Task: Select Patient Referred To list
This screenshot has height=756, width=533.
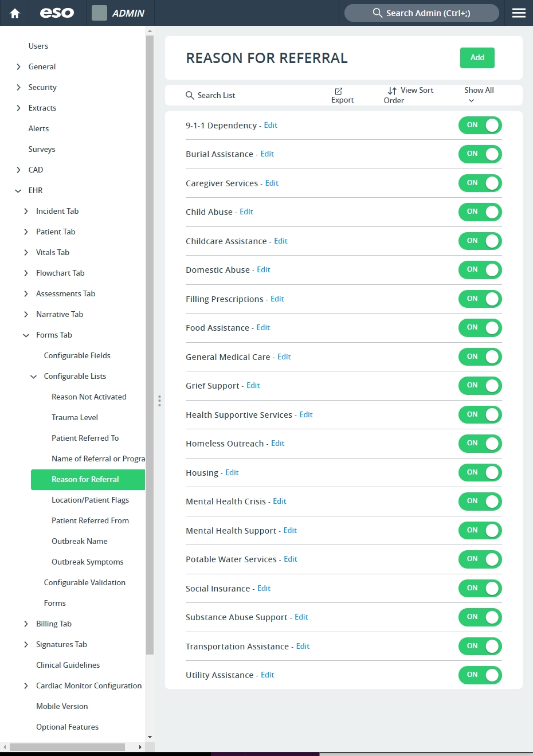Action: tap(85, 438)
